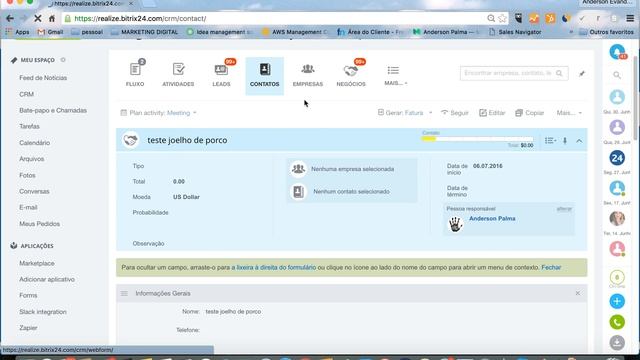Expand the Mais actions dropdown

(569, 113)
